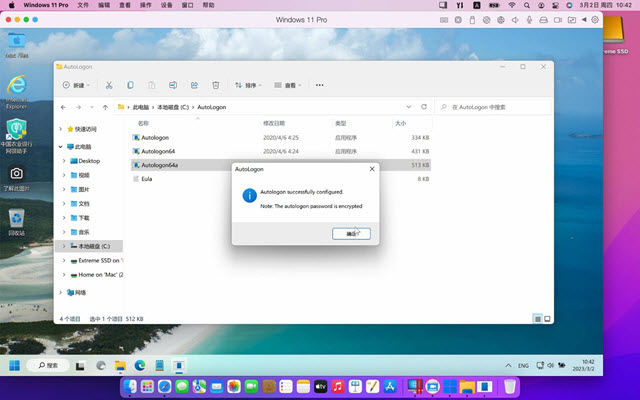Open Parallels configuration gear icon

coord(595,20)
